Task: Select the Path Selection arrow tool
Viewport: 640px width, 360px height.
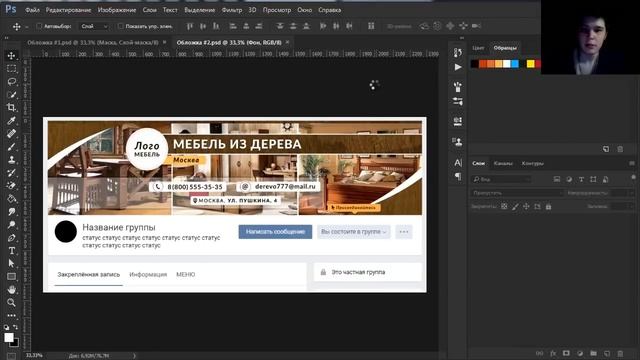Action: (x=11, y=264)
